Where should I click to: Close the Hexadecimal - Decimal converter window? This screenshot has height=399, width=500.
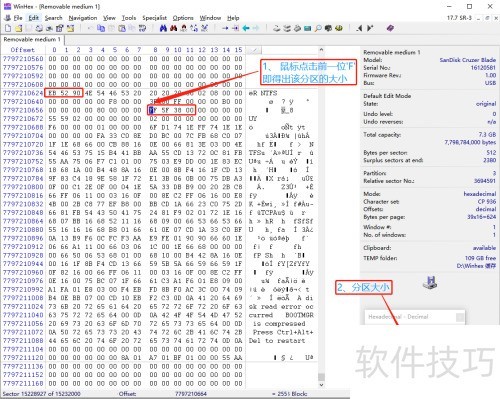pos(460,317)
